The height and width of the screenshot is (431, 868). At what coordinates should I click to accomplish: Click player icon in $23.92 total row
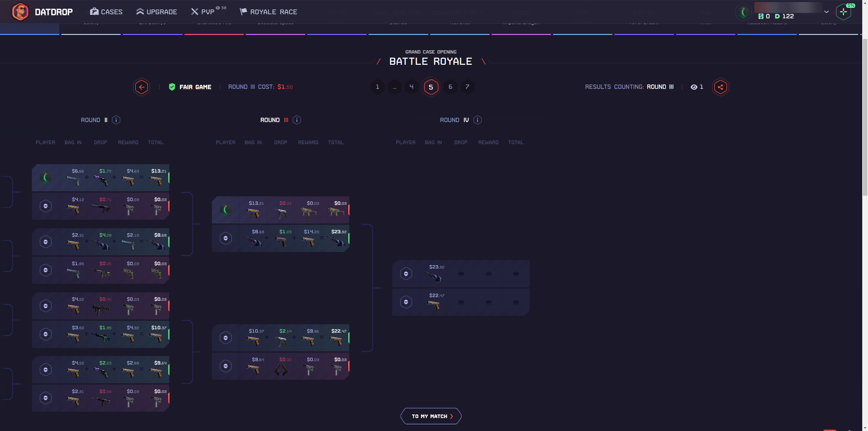point(225,238)
